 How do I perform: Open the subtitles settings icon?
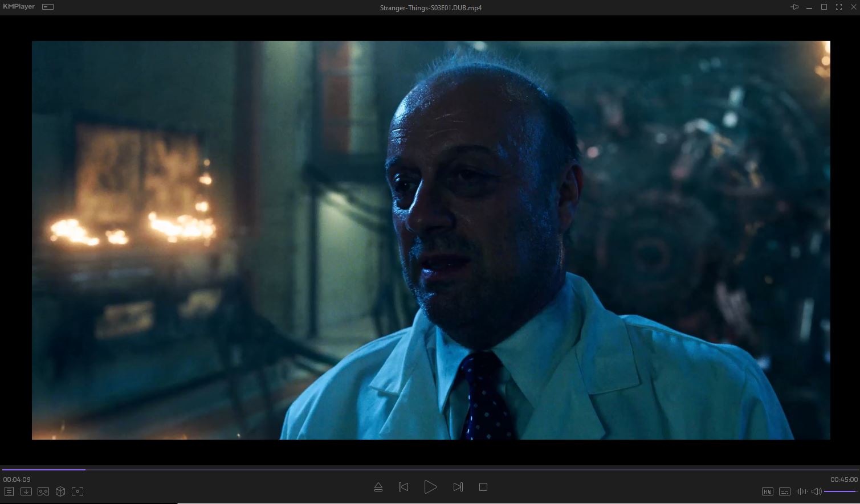(x=785, y=491)
